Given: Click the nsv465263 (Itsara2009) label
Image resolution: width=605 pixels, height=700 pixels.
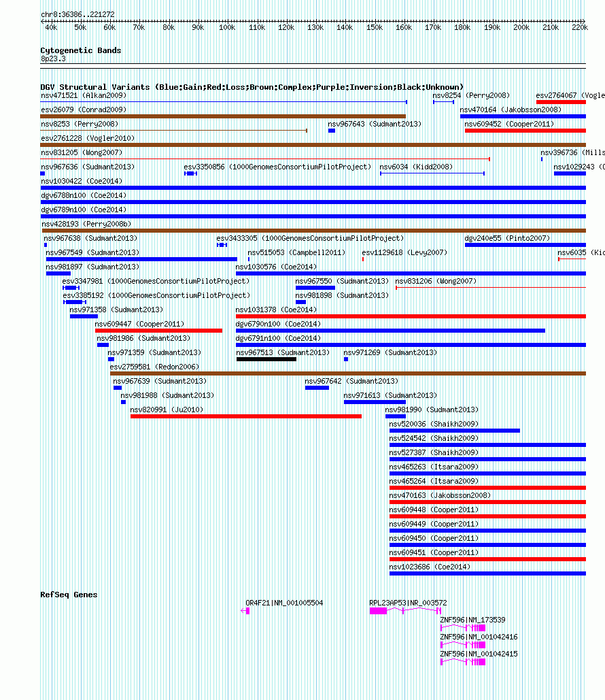Looking at the screenshot, I should pos(434,467).
